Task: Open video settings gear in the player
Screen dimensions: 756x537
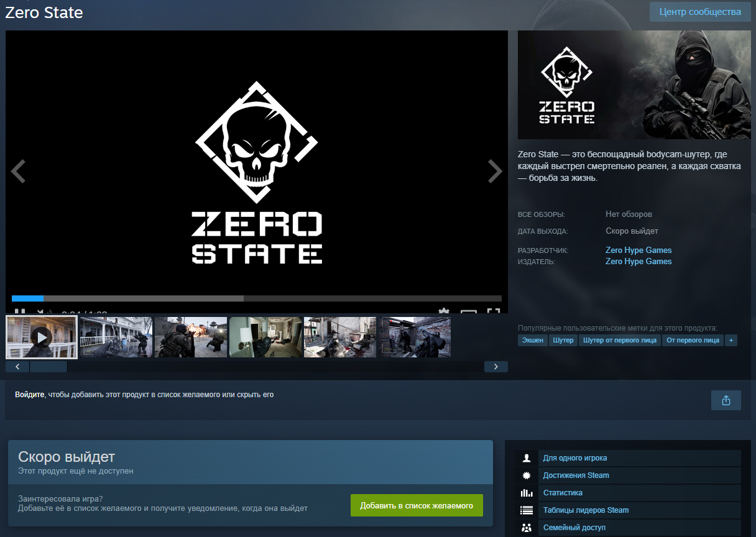Action: (443, 312)
